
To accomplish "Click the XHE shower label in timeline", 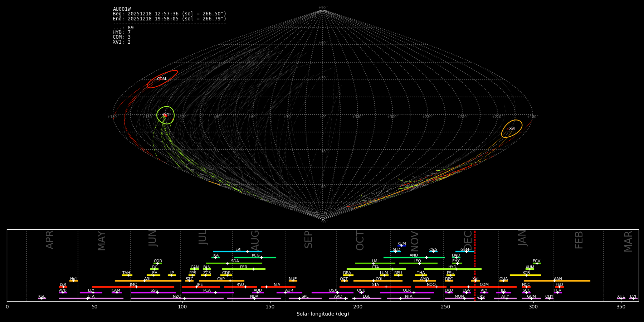I will [621, 297].
